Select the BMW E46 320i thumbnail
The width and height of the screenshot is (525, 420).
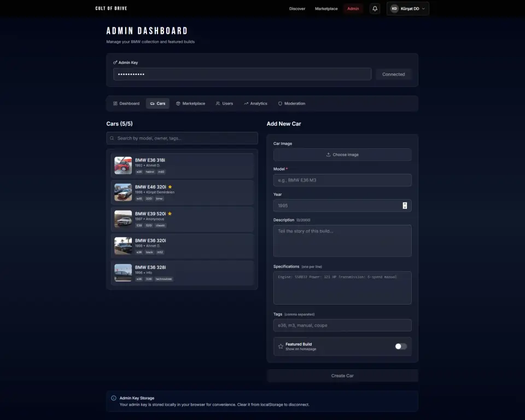(x=123, y=192)
